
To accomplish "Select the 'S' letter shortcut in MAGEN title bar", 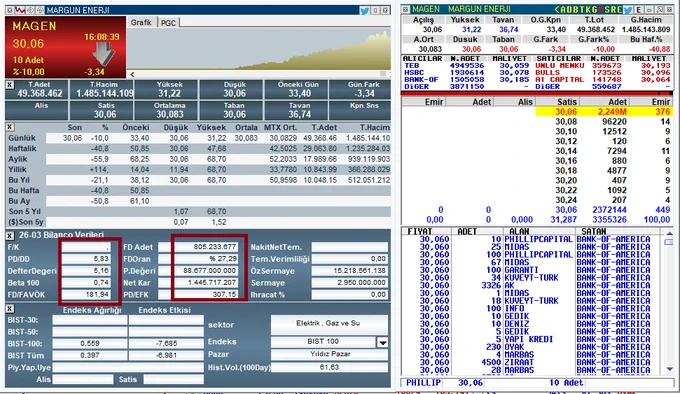I will click(607, 10).
